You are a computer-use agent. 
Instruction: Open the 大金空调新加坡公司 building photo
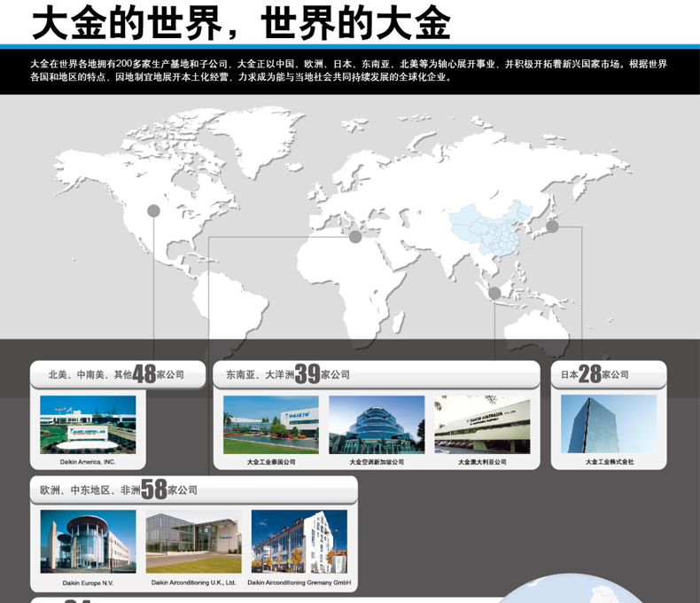(x=377, y=425)
